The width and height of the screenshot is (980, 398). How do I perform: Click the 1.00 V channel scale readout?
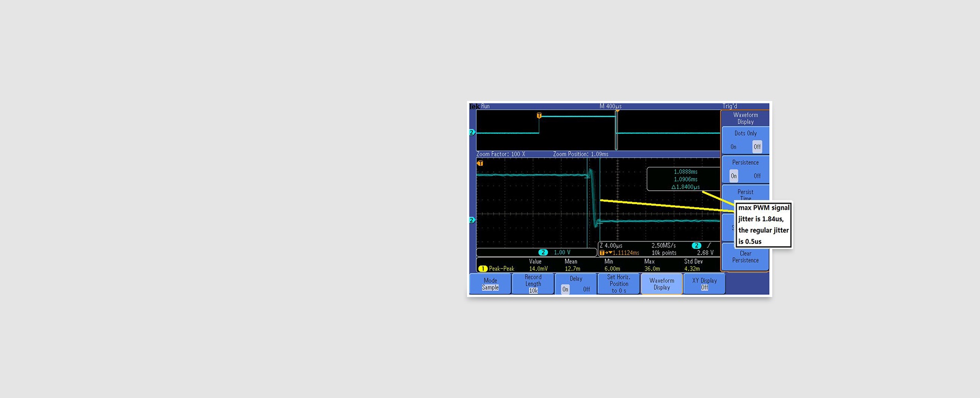[x=562, y=253]
